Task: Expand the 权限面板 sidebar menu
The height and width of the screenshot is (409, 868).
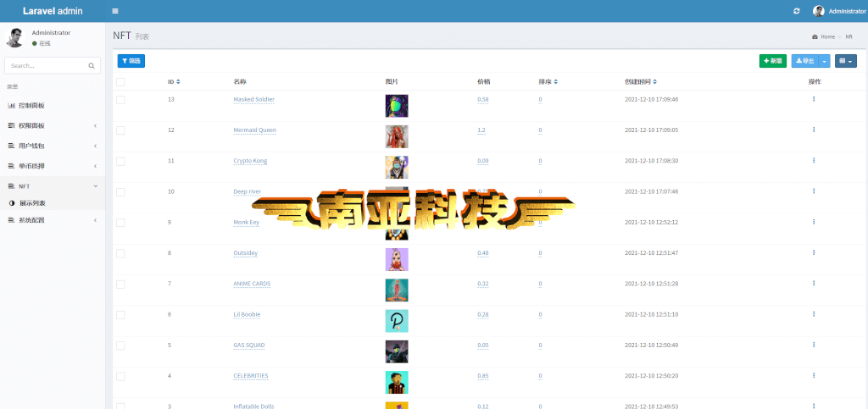Action: (53, 125)
